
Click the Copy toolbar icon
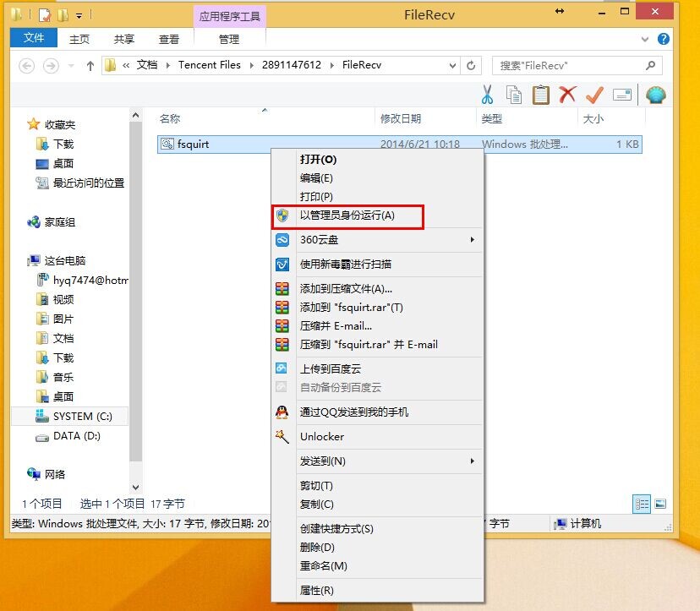click(514, 95)
